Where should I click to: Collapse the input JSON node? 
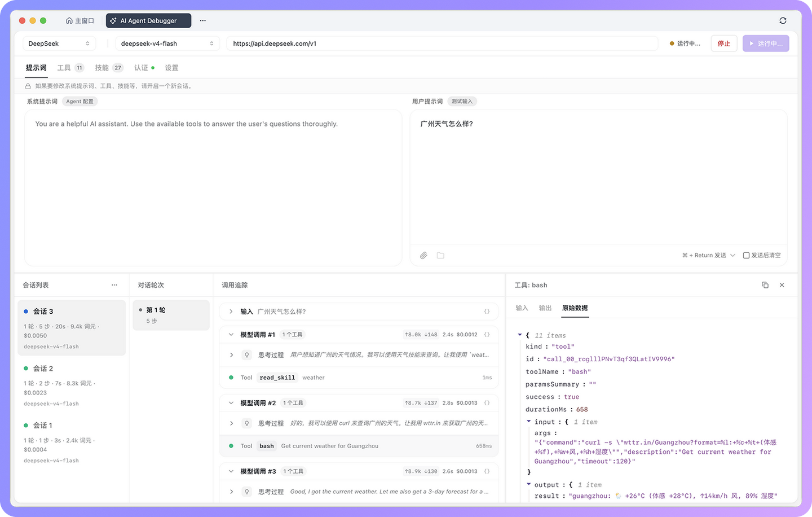529,422
